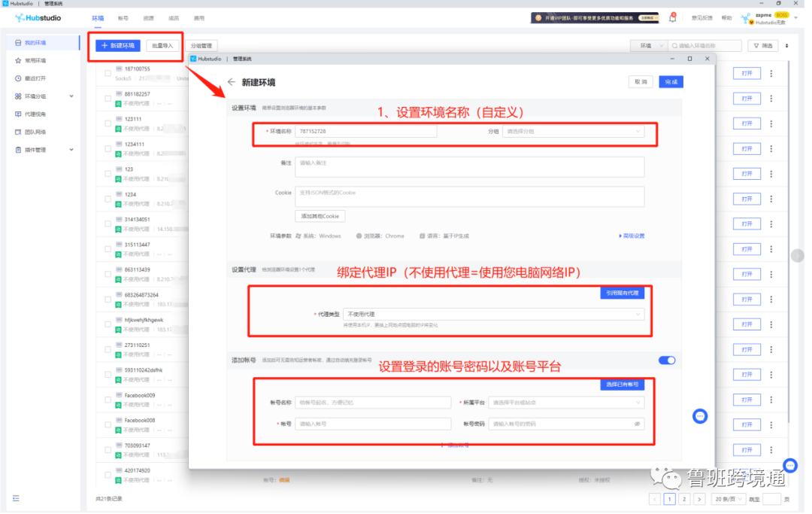Toggle the 添加帐号 switch off
Screen dimensions: 812x514
(666, 360)
